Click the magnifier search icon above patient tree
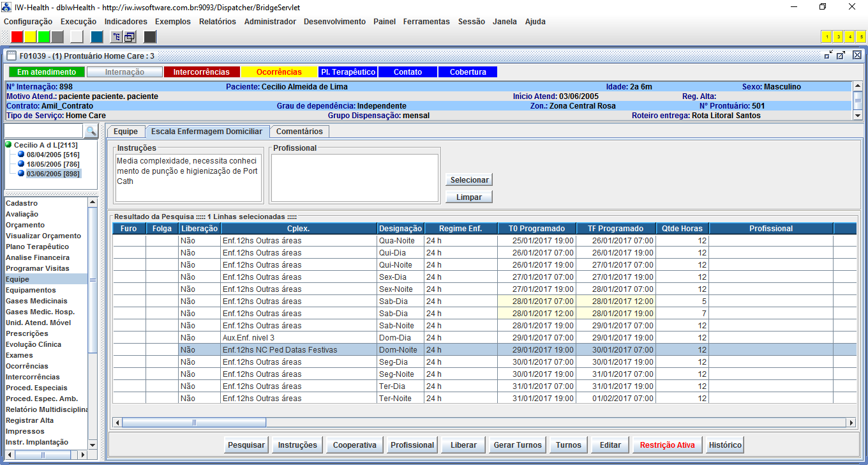 pyautogui.click(x=91, y=131)
